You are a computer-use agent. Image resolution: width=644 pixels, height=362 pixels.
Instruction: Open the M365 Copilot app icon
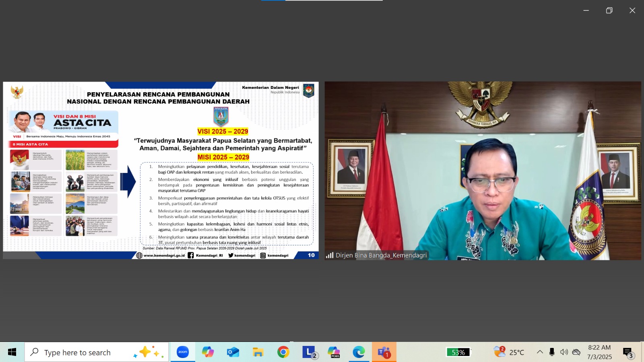coord(334,352)
